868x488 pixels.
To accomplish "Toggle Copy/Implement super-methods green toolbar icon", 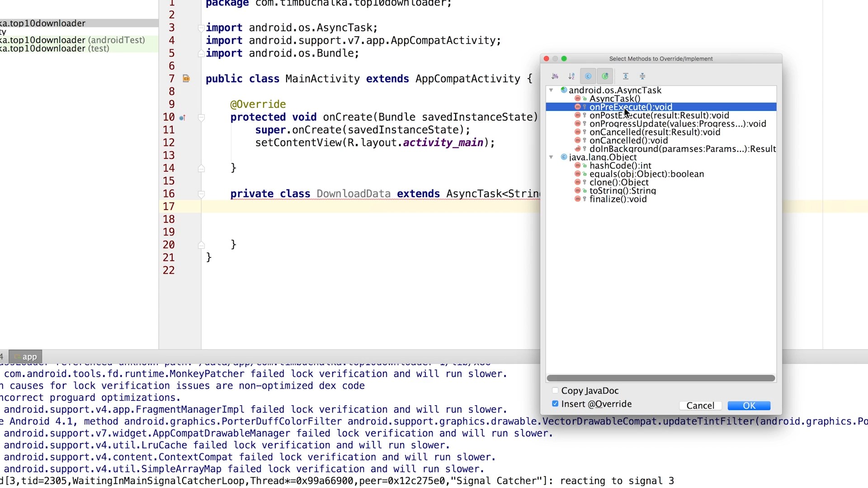I will click(605, 76).
